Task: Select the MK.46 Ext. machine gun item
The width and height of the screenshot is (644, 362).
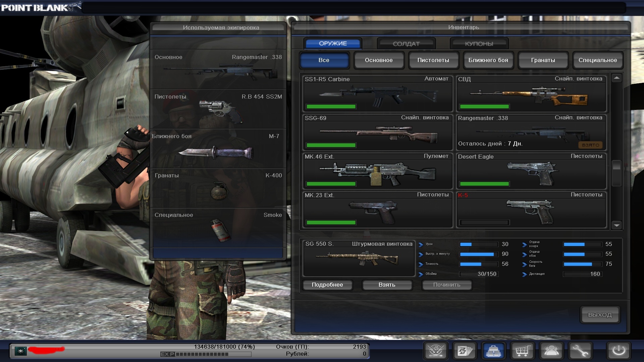Action: (377, 171)
